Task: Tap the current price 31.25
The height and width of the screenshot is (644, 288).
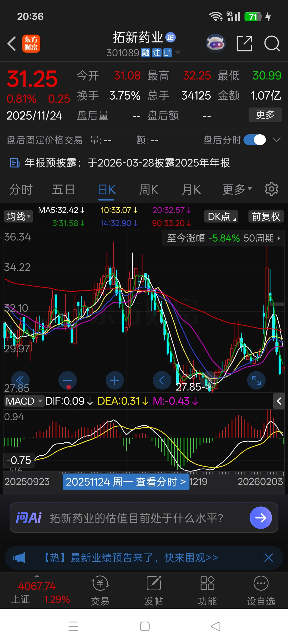Action: [32, 79]
